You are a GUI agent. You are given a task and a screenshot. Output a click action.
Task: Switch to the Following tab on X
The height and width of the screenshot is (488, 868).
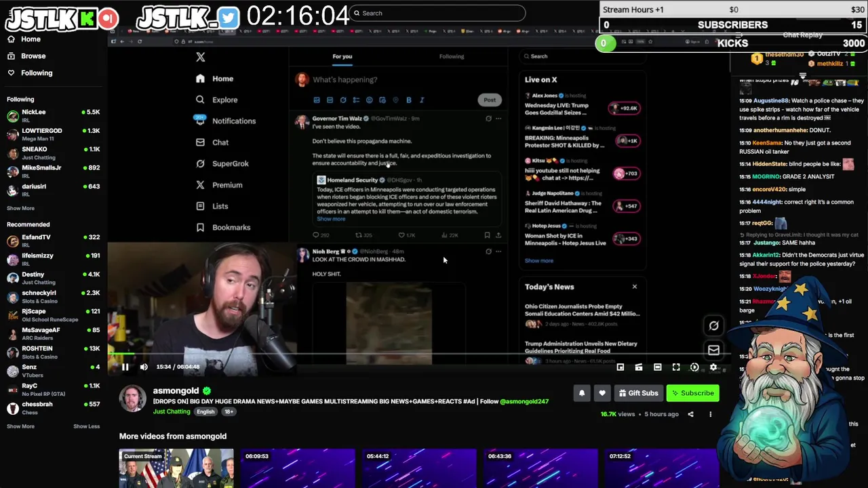(452, 56)
